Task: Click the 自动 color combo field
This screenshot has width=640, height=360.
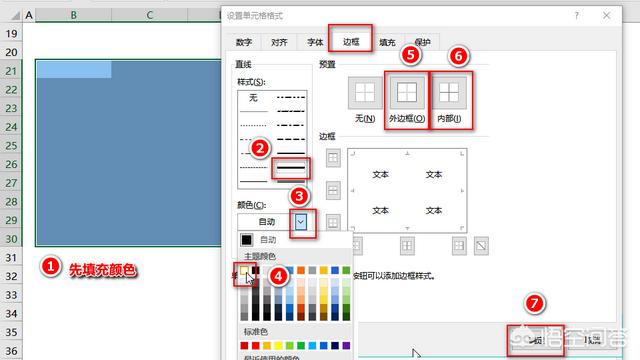Action: (266, 222)
